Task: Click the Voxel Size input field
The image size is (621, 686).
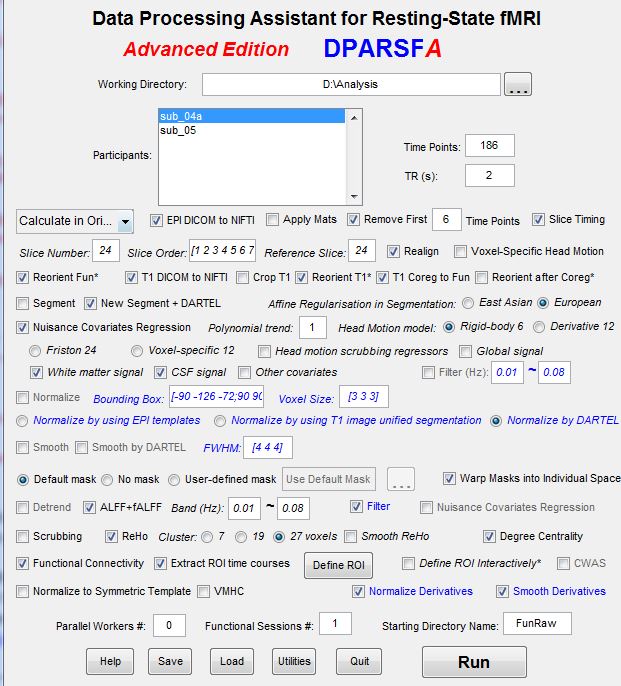Action: pos(364,397)
